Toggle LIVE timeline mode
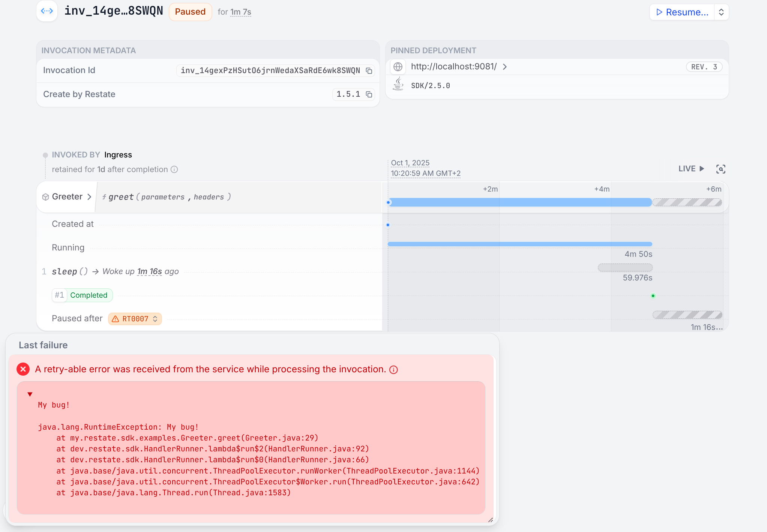Screen dimensions: 767x532 [691, 169]
